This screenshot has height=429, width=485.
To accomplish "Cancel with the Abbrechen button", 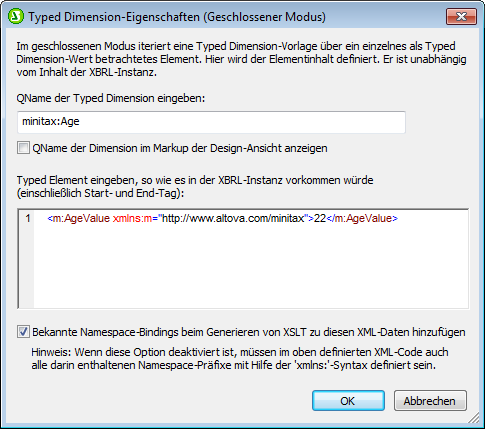I will point(430,401).
